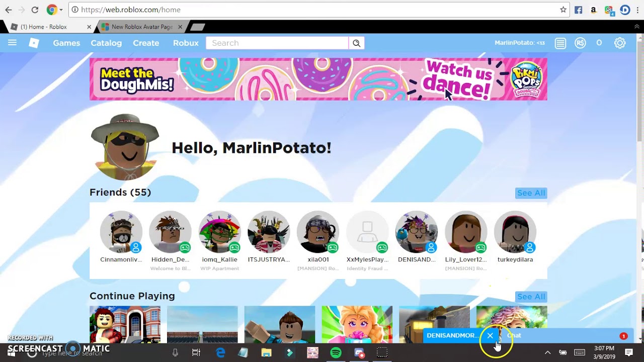
Task: Open the Chat panel with unread badge
Action: click(x=567, y=335)
